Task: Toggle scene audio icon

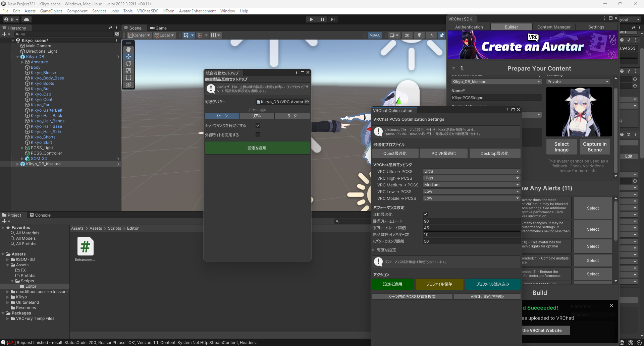Action: point(431,35)
